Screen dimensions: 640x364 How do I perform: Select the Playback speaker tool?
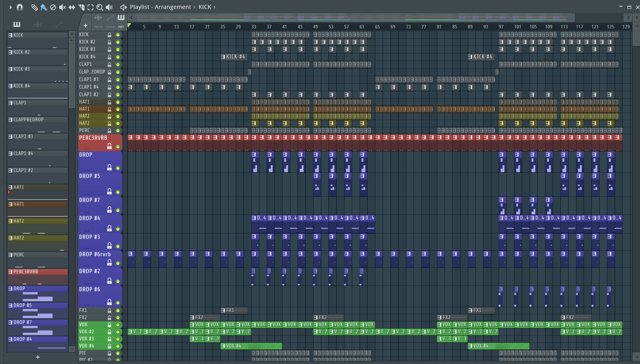[x=109, y=7]
